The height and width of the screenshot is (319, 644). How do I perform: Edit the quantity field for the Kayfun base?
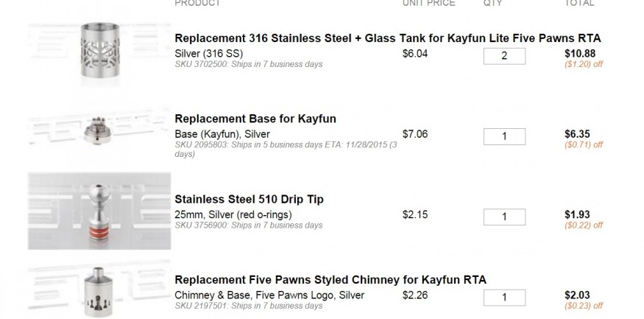point(504,136)
